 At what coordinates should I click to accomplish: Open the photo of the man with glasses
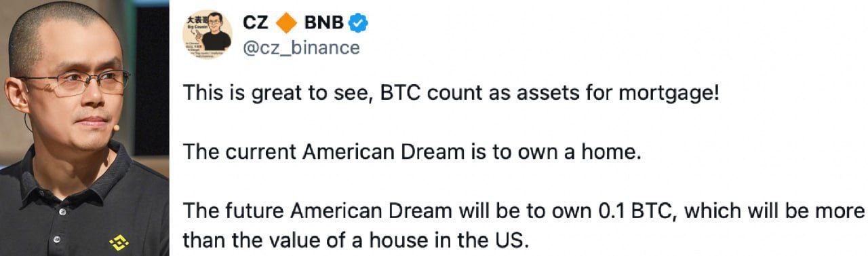84,128
